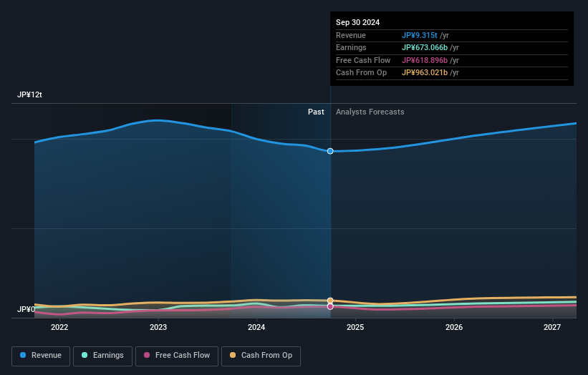Click the orange Cash From Op legend dot
This screenshot has height=375, width=588.
point(233,355)
